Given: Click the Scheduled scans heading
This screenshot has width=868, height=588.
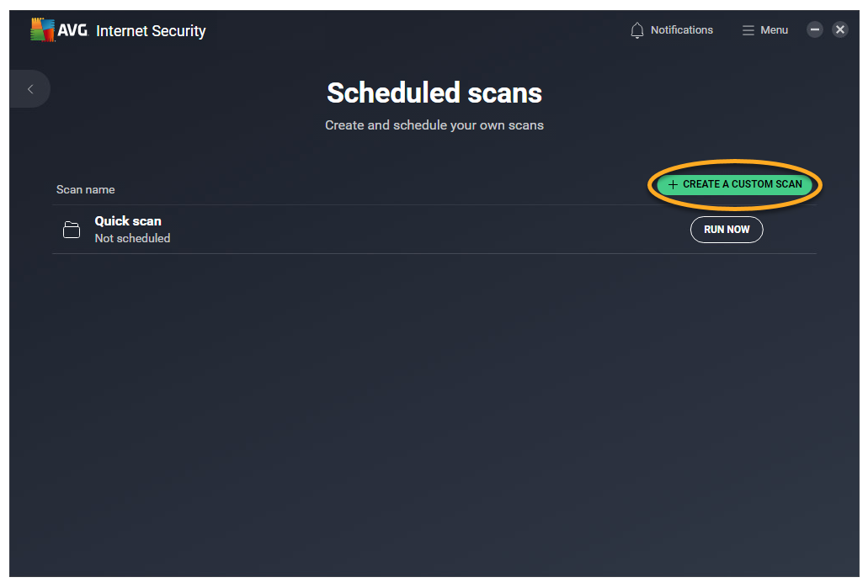Looking at the screenshot, I should tap(434, 93).
